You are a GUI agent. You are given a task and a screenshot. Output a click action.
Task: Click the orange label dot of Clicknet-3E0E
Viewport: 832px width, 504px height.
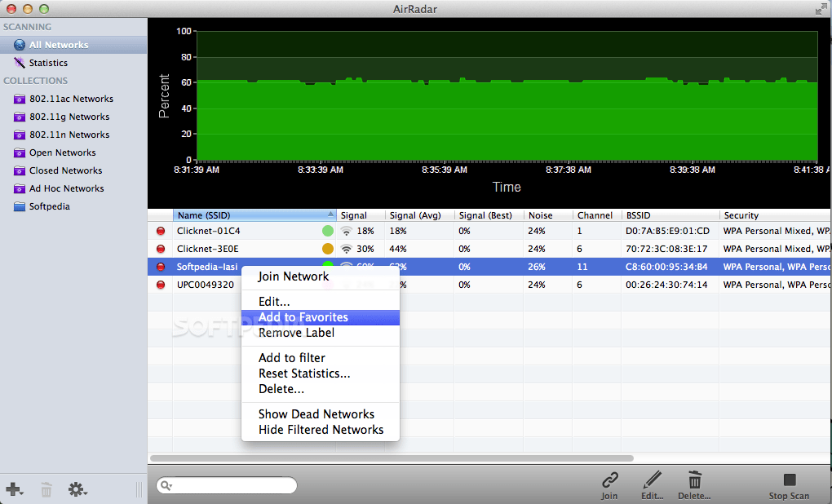pos(328,249)
